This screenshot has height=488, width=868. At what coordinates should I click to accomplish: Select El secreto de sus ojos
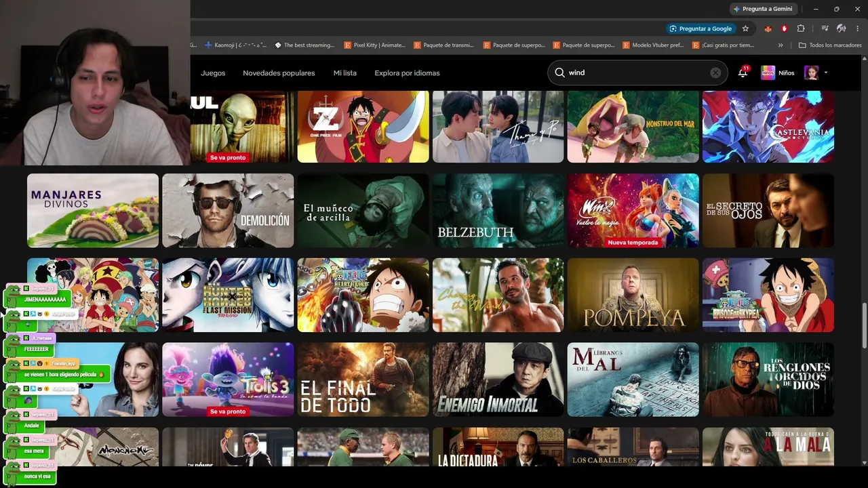point(768,210)
